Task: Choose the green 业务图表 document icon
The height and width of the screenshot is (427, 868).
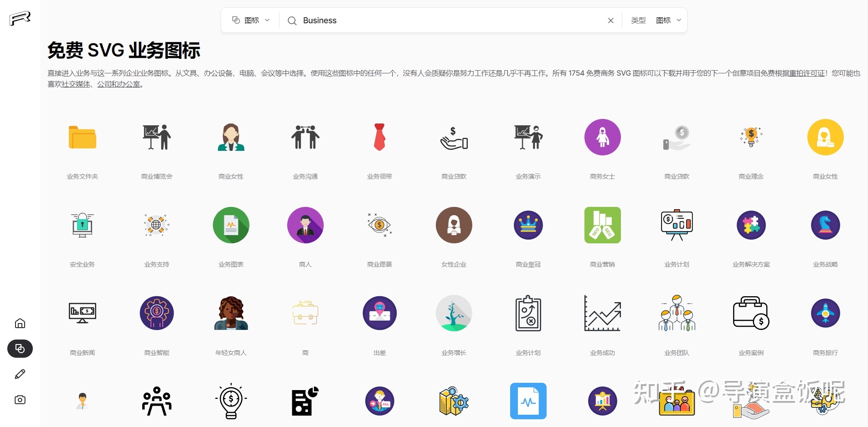Action: pos(231,225)
